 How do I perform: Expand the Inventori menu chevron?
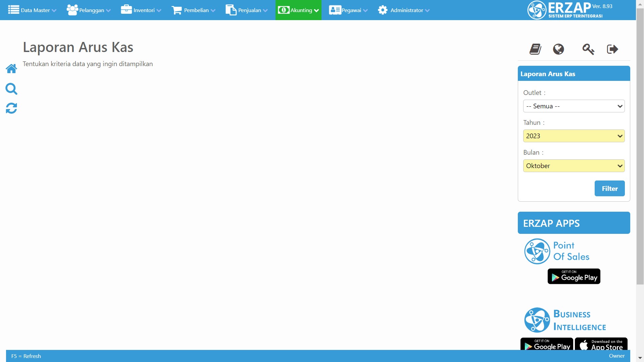159,11
